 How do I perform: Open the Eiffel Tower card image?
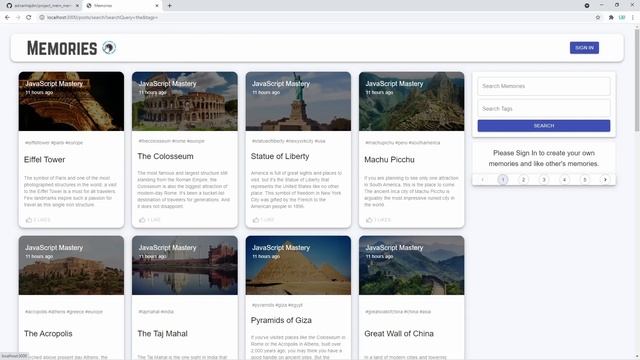[71, 101]
